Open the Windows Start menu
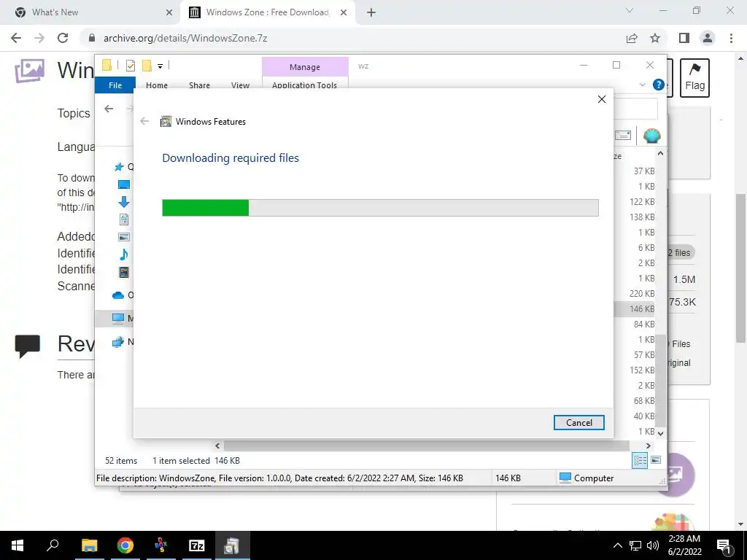 pyautogui.click(x=18, y=545)
